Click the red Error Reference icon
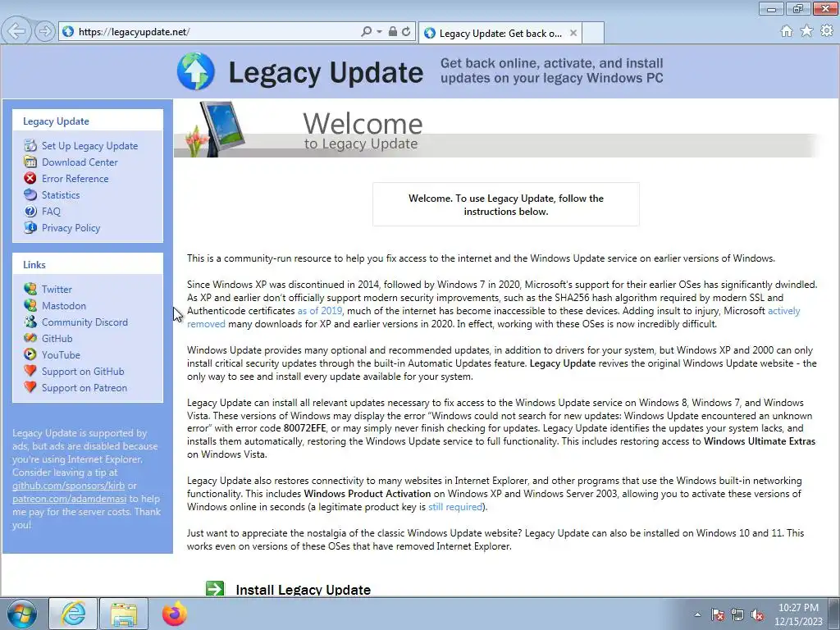This screenshot has width=840, height=630. 30,178
